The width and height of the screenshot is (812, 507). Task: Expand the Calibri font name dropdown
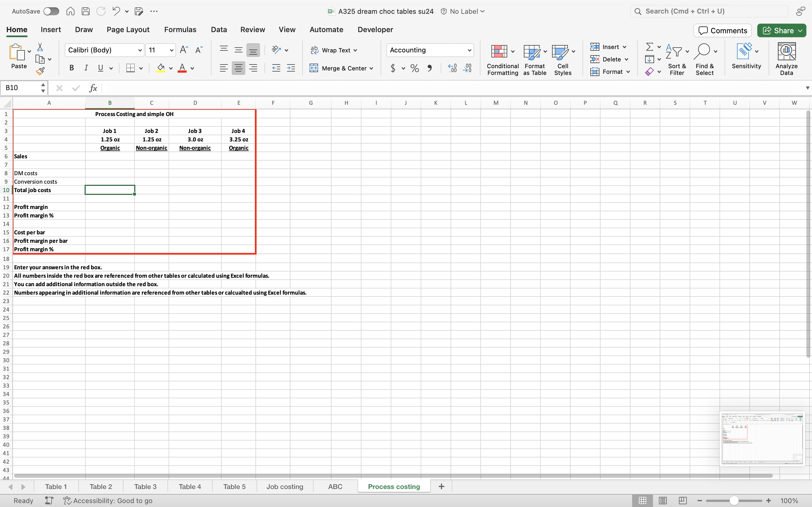[140, 50]
